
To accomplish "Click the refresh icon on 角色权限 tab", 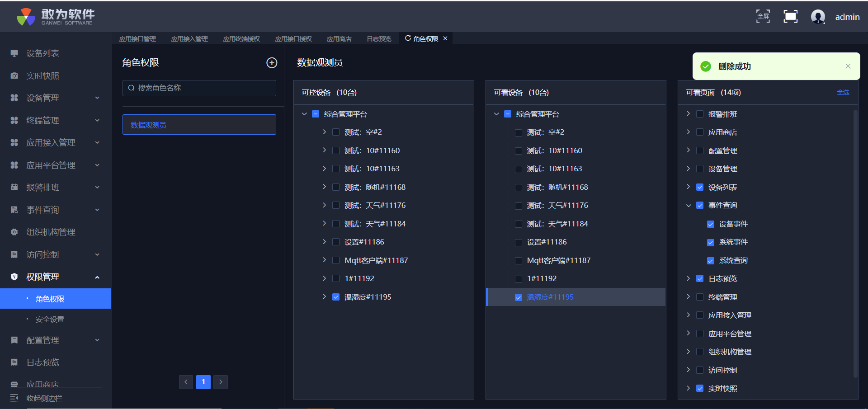I will (x=408, y=38).
